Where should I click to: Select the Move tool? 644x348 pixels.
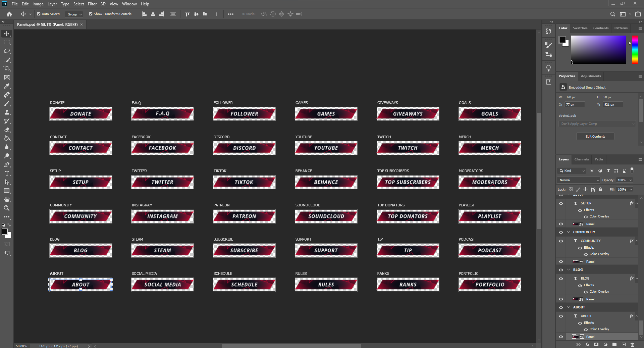coord(7,34)
